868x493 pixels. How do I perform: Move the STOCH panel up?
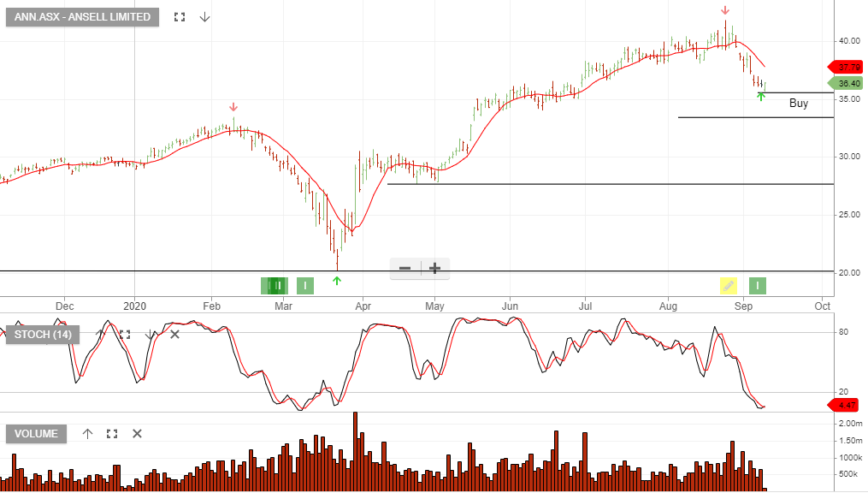pyautogui.click(x=100, y=335)
